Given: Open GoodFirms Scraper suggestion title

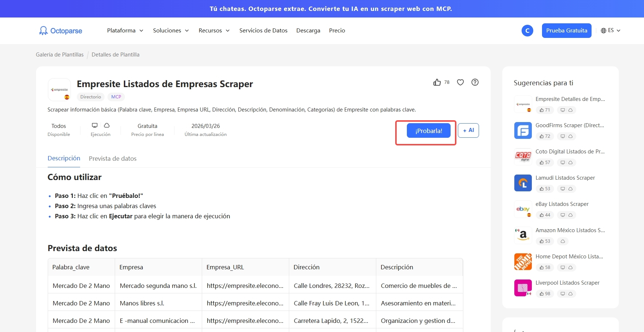Looking at the screenshot, I should click(570, 125).
